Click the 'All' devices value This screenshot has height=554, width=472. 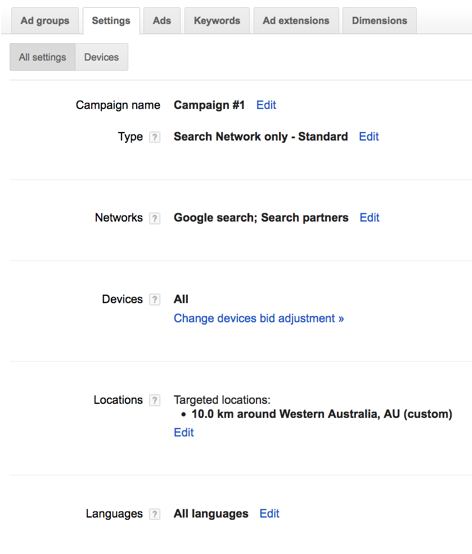(181, 299)
